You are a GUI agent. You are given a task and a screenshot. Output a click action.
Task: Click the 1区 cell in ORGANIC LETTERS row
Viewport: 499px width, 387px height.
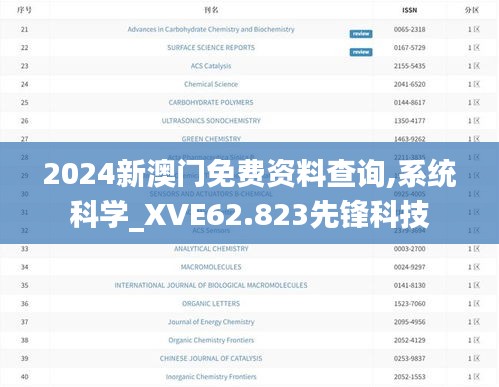point(474,304)
